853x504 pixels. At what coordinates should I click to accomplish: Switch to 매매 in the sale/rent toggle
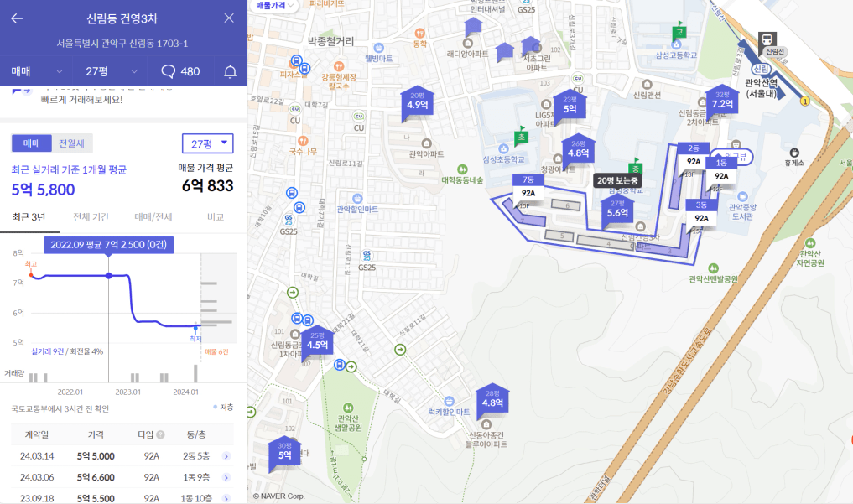[x=32, y=143]
